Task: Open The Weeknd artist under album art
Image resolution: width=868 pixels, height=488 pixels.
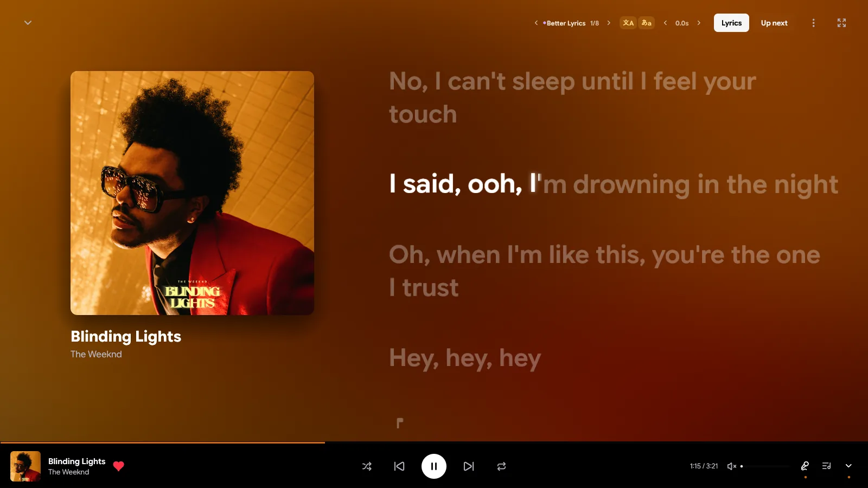Action: pyautogui.click(x=96, y=354)
